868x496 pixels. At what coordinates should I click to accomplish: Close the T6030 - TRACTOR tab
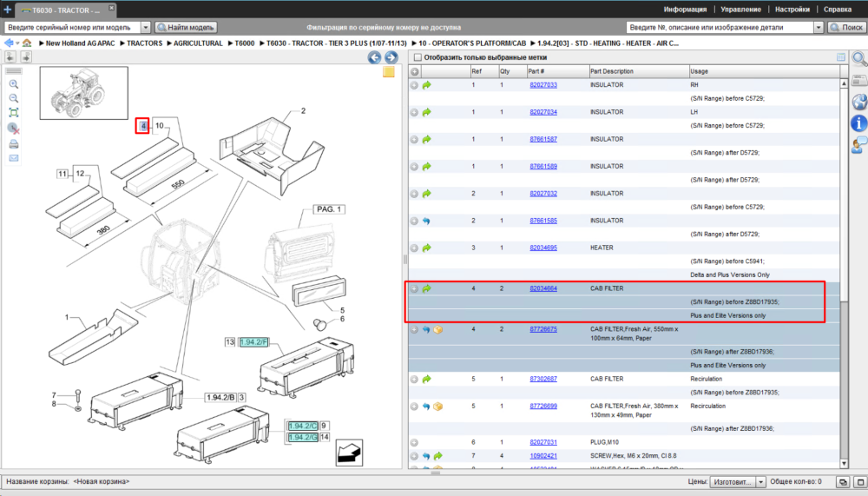coord(111,8)
